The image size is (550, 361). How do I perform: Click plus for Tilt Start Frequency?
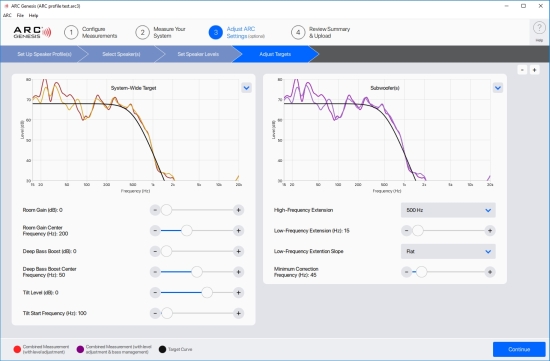[239, 313]
